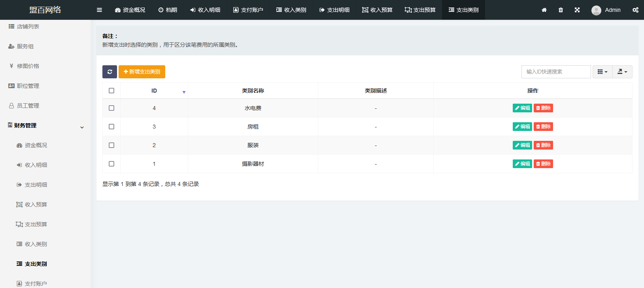Delete the 房租 category row
This screenshot has height=288, width=644.
point(543,127)
